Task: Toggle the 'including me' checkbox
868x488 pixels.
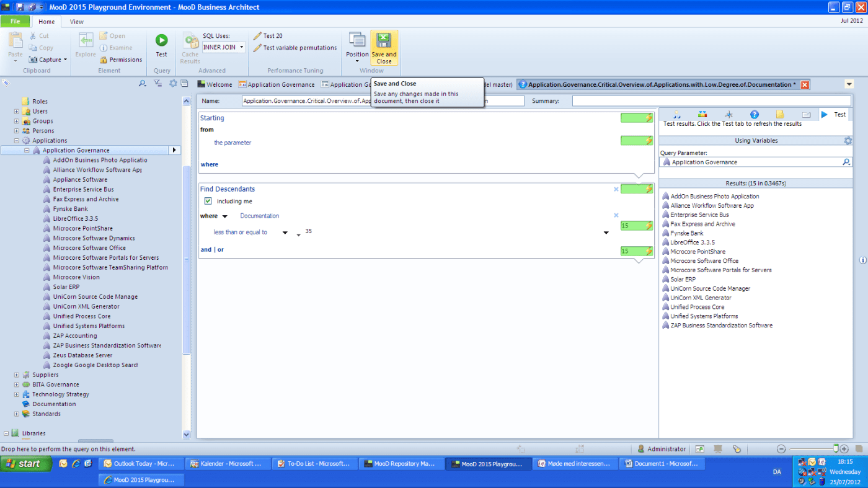Action: [208, 201]
